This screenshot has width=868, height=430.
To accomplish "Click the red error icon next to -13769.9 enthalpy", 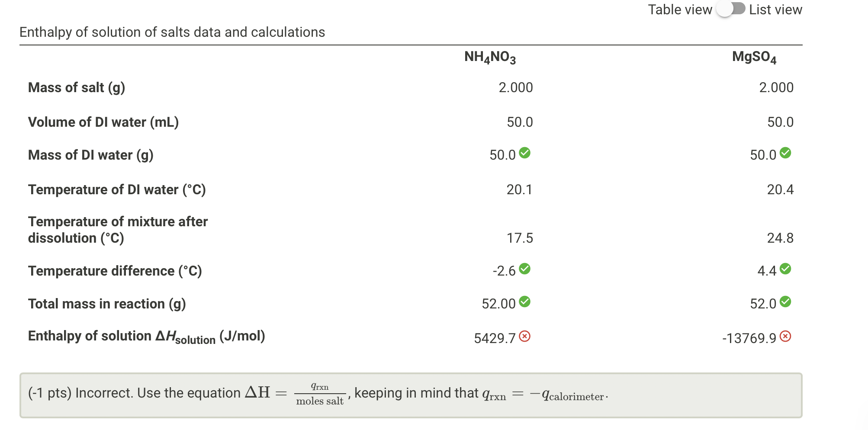I will (x=786, y=336).
